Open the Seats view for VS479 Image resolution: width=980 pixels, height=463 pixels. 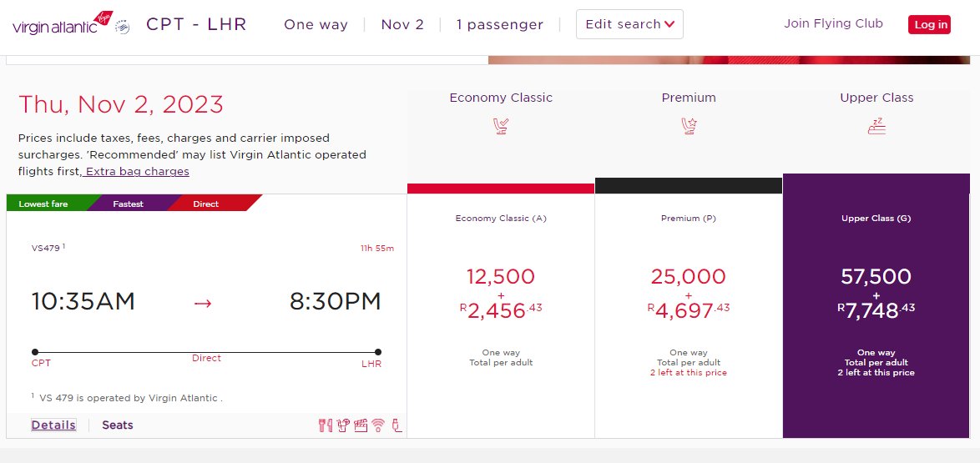(118, 425)
